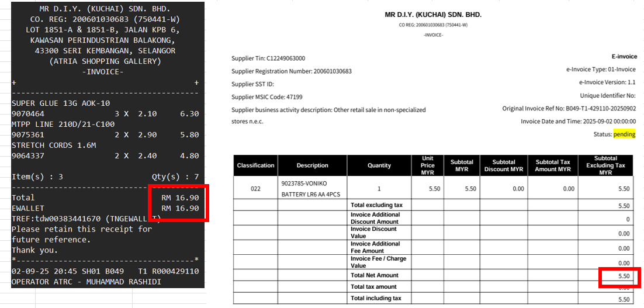Click the Total excluding tax row label
The height and width of the screenshot is (308, 644).
376,205
